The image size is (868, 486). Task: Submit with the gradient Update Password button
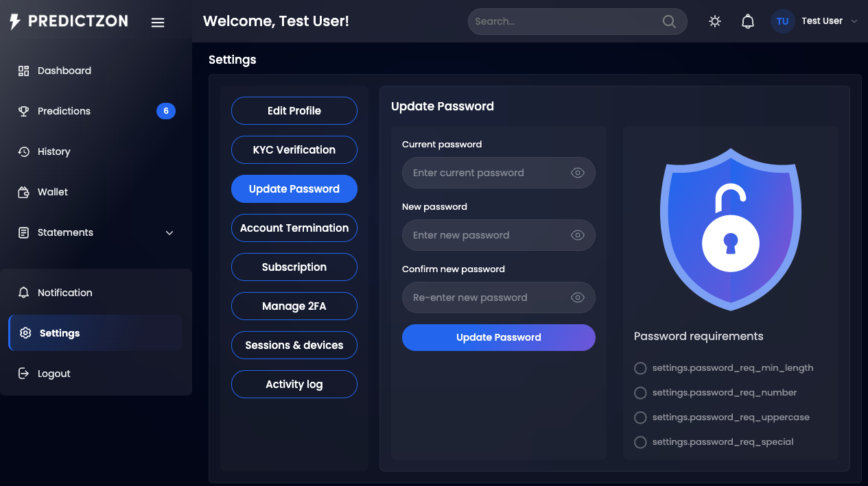point(499,337)
